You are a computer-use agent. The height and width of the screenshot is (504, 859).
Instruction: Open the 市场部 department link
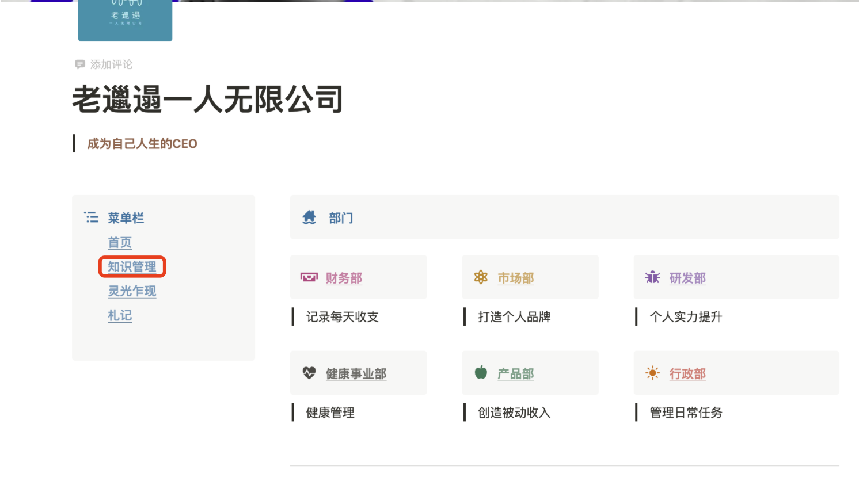click(516, 278)
